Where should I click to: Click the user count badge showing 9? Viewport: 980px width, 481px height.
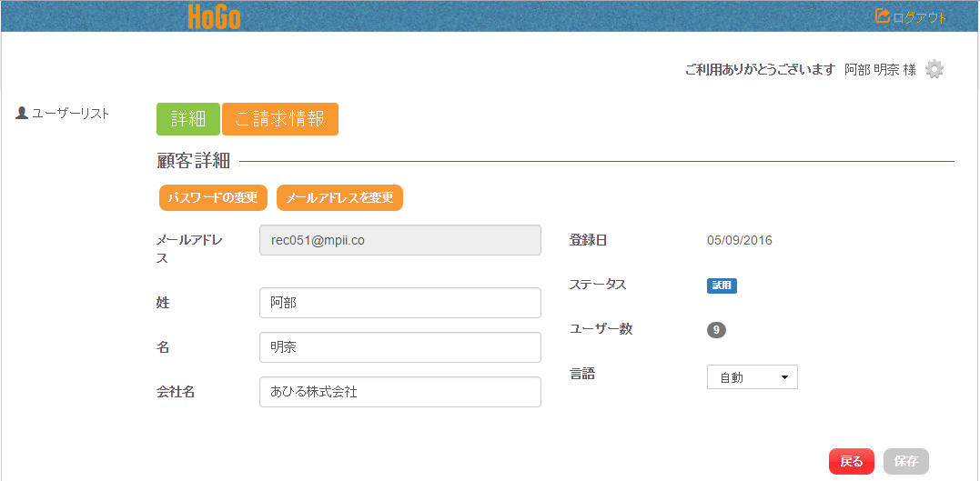pos(716,330)
